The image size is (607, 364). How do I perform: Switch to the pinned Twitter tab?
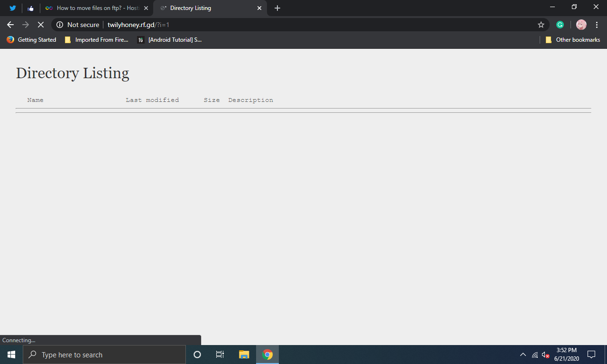(x=13, y=8)
